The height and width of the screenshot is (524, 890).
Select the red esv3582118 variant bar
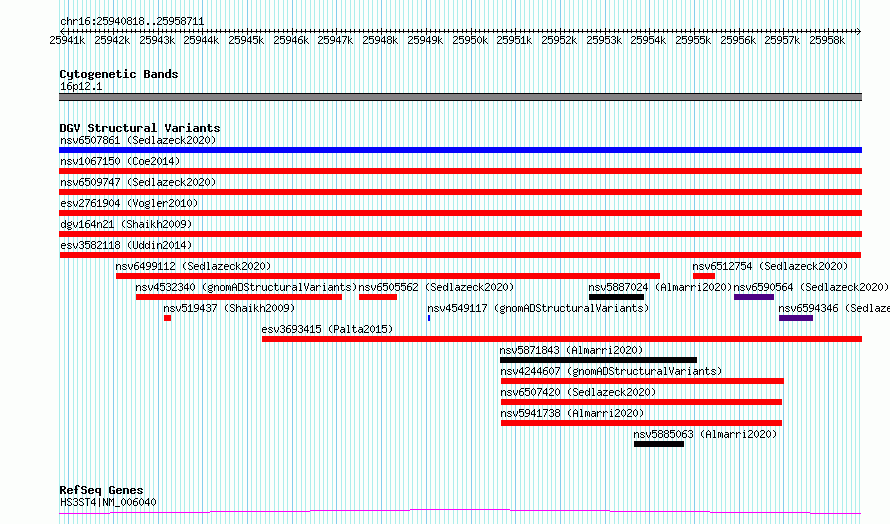[x=460, y=255]
